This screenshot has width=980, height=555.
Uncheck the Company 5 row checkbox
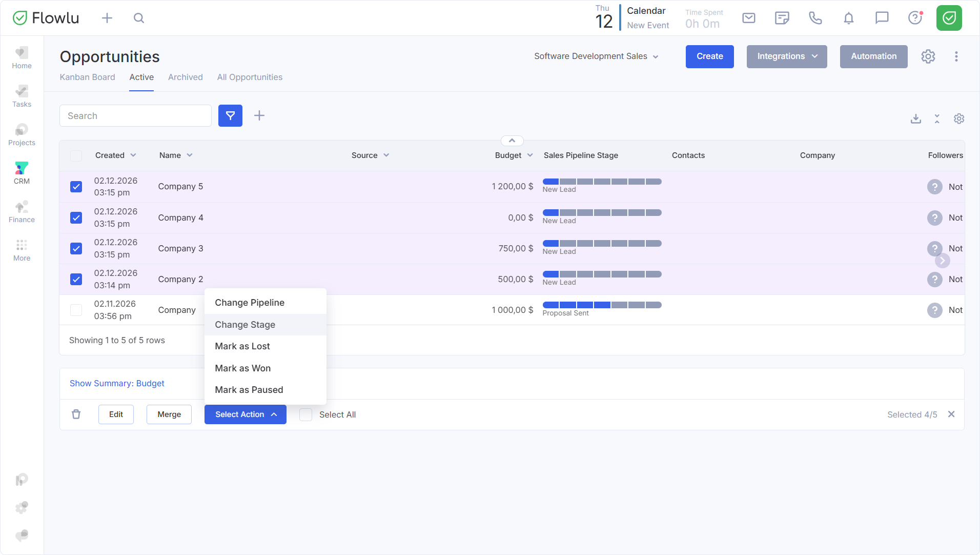pos(76,187)
